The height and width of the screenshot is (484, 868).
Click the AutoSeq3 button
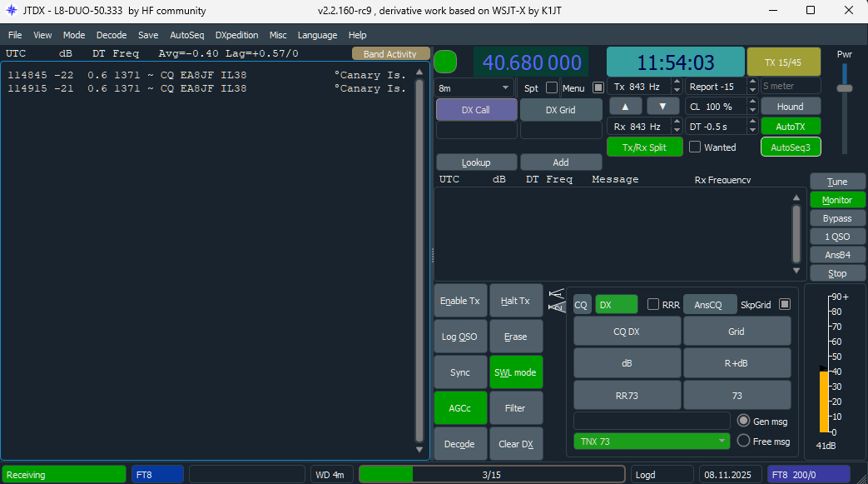click(791, 147)
